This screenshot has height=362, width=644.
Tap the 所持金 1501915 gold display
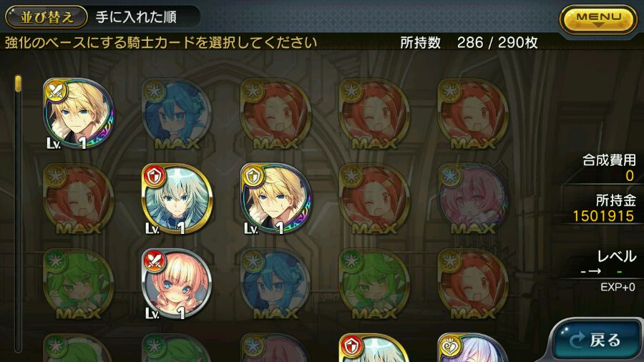pyautogui.click(x=604, y=208)
